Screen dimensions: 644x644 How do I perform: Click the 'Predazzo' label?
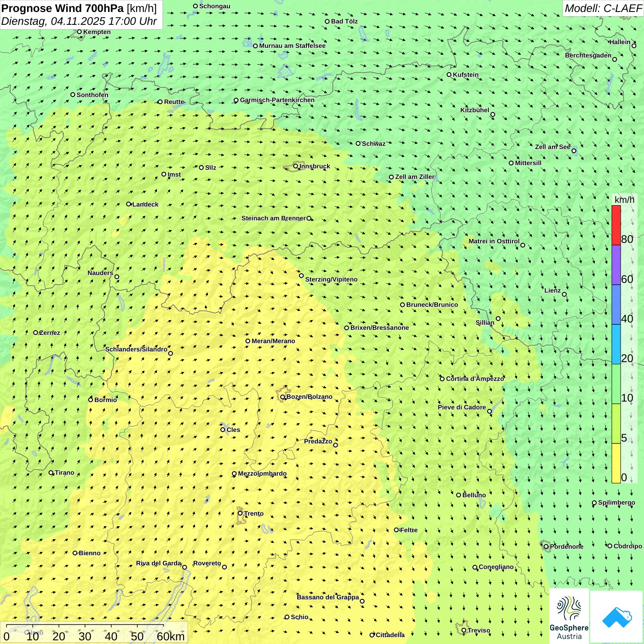(x=318, y=441)
